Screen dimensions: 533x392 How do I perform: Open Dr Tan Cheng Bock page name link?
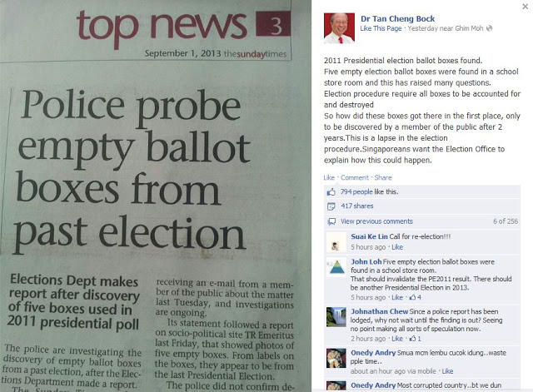[397, 18]
